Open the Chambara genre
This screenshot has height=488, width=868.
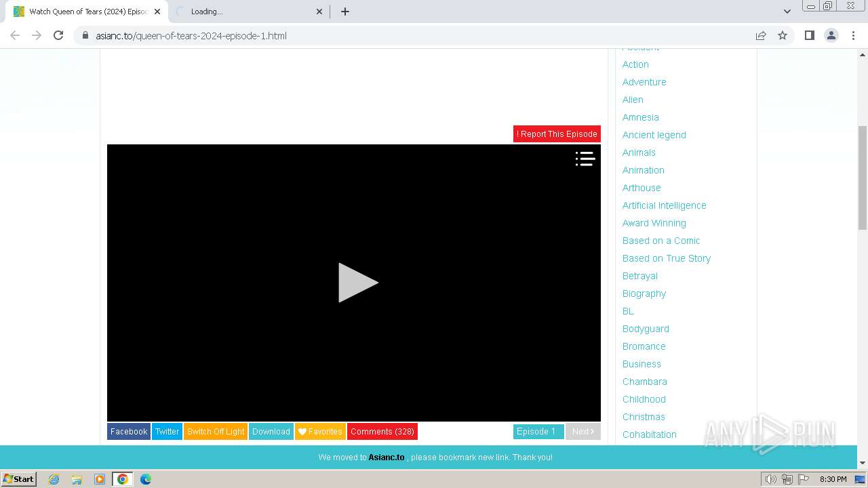[x=645, y=382]
